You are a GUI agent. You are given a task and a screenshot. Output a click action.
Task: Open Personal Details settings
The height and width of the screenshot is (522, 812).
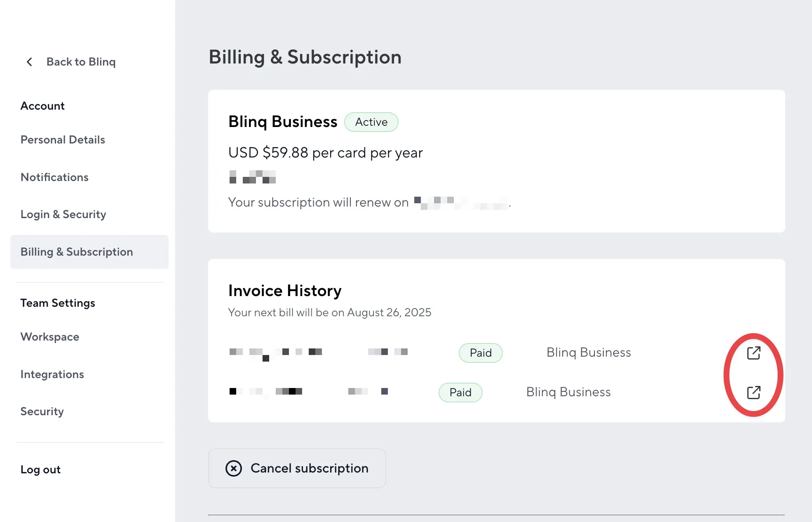pyautogui.click(x=63, y=140)
